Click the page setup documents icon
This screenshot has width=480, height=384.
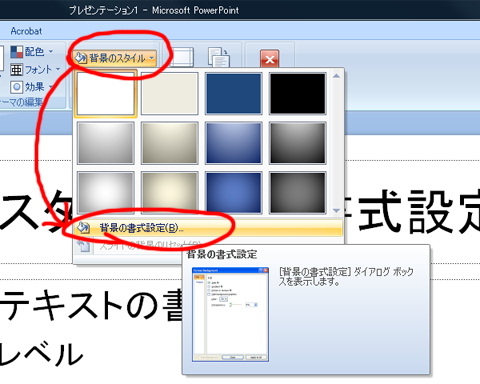[x=219, y=57]
